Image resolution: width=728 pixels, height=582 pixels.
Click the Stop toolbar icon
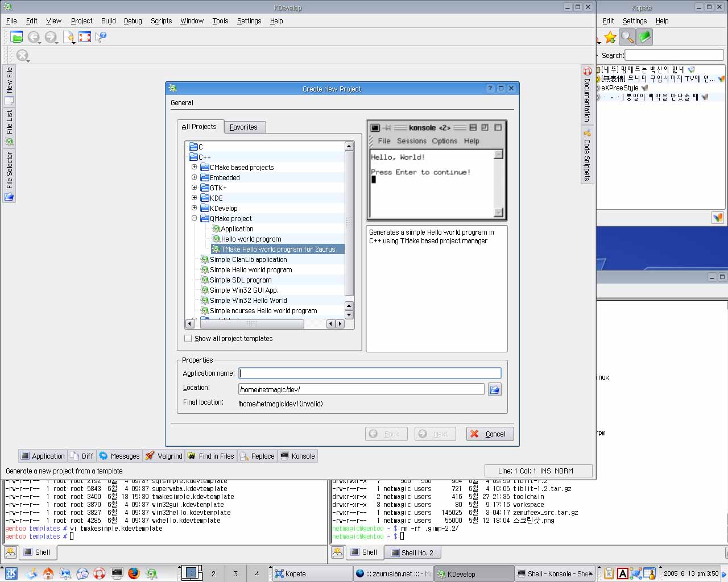tap(22, 55)
